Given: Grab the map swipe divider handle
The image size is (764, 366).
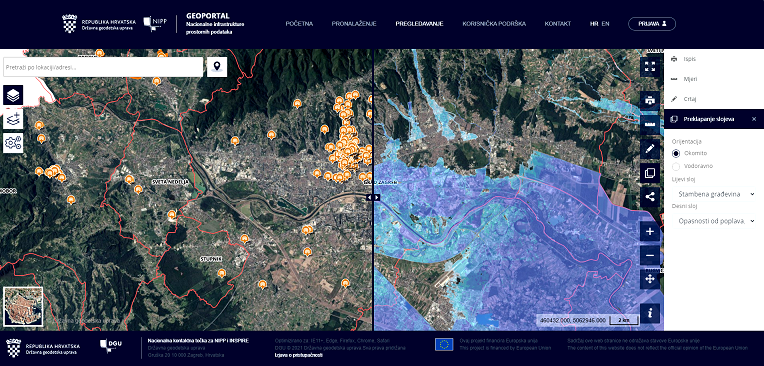Looking at the screenshot, I should click(373, 197).
